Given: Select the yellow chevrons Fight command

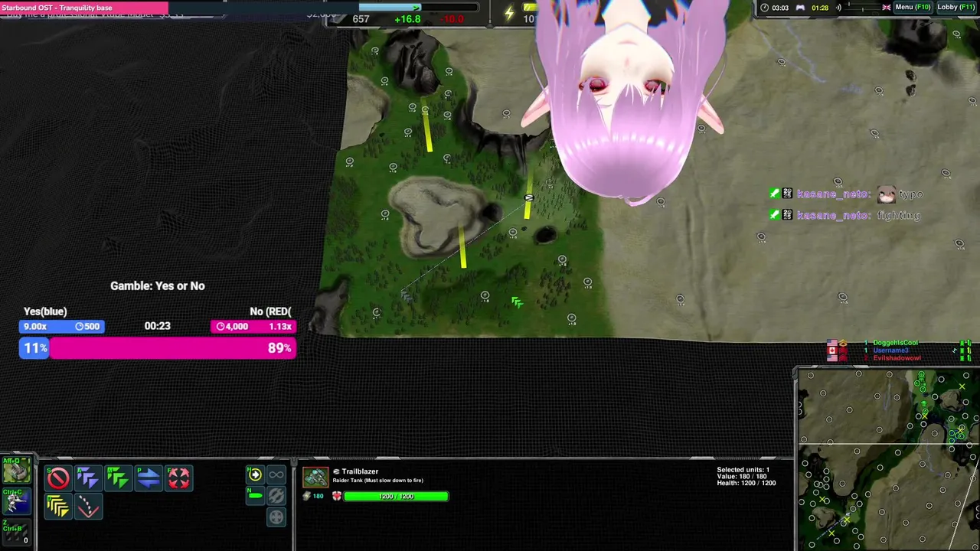Looking at the screenshot, I should point(58,507).
